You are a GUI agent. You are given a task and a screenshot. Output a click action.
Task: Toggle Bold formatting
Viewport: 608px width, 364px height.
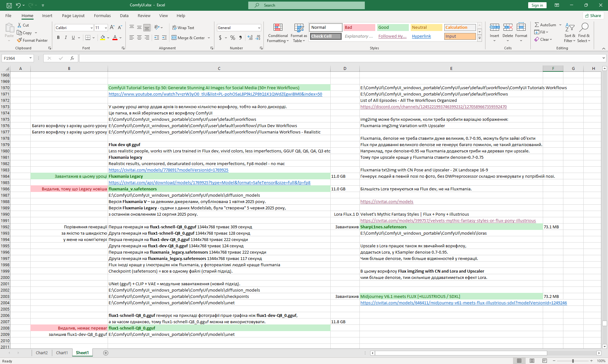tap(58, 38)
